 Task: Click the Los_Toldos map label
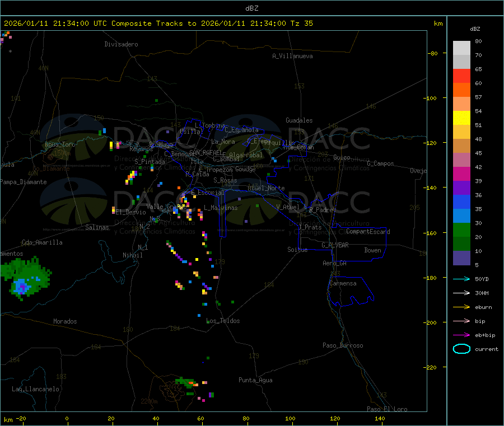(x=223, y=321)
